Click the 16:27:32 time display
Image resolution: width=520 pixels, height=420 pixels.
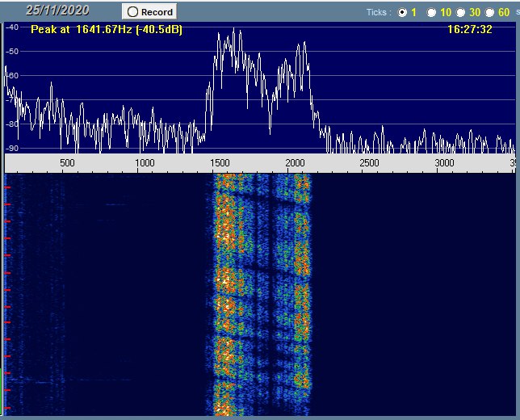click(x=469, y=29)
